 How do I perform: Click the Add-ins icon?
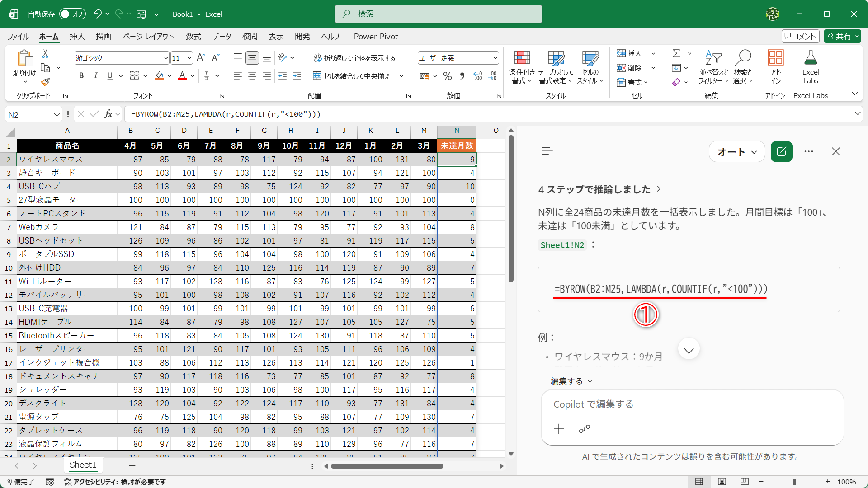click(776, 68)
